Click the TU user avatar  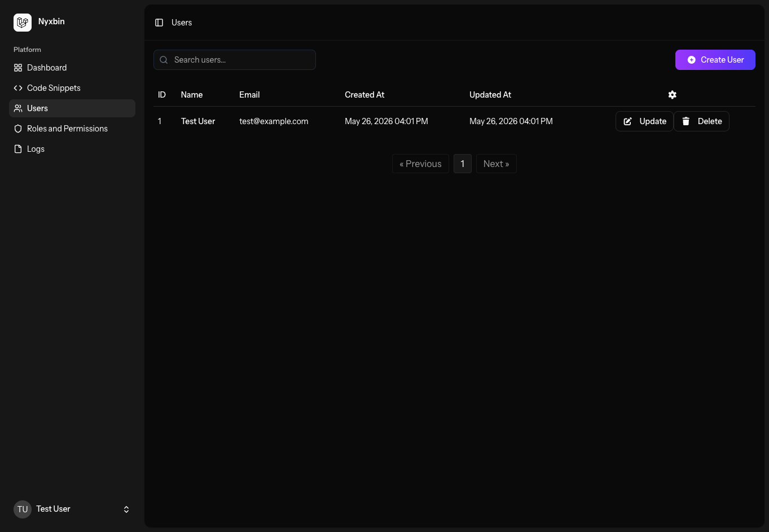[23, 509]
